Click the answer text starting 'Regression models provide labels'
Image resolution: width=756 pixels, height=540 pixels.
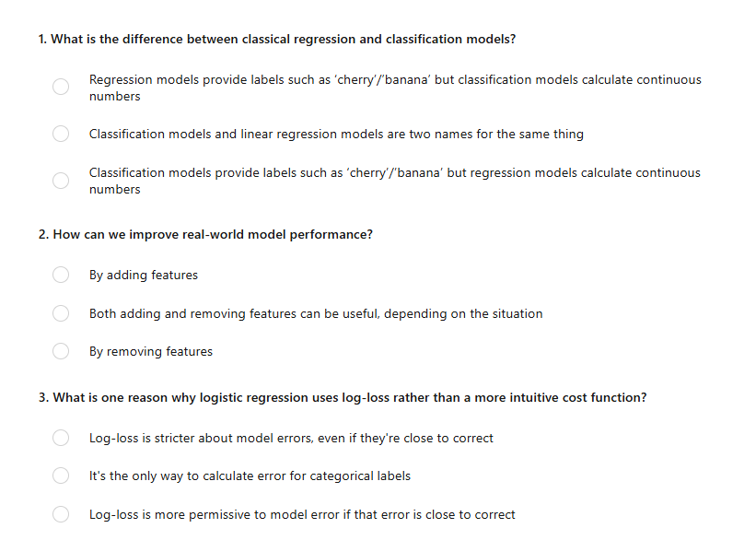click(395, 80)
